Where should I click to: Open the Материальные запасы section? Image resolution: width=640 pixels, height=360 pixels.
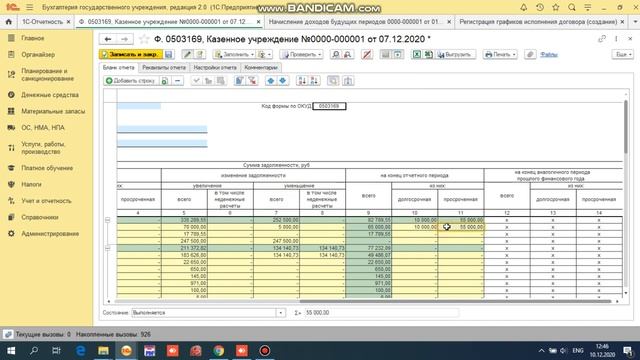point(53,111)
